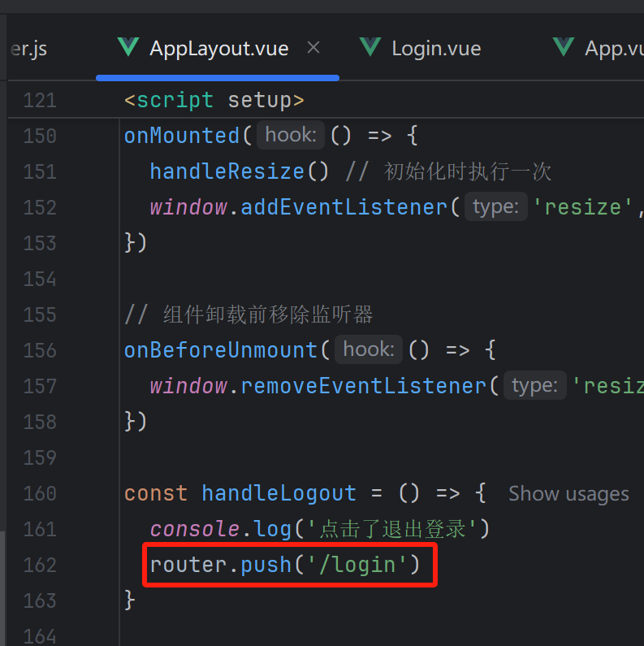Viewport: 644px width, 646px height.
Task: Click the type: hint before 'resize' in addEventListener
Action: (x=495, y=206)
